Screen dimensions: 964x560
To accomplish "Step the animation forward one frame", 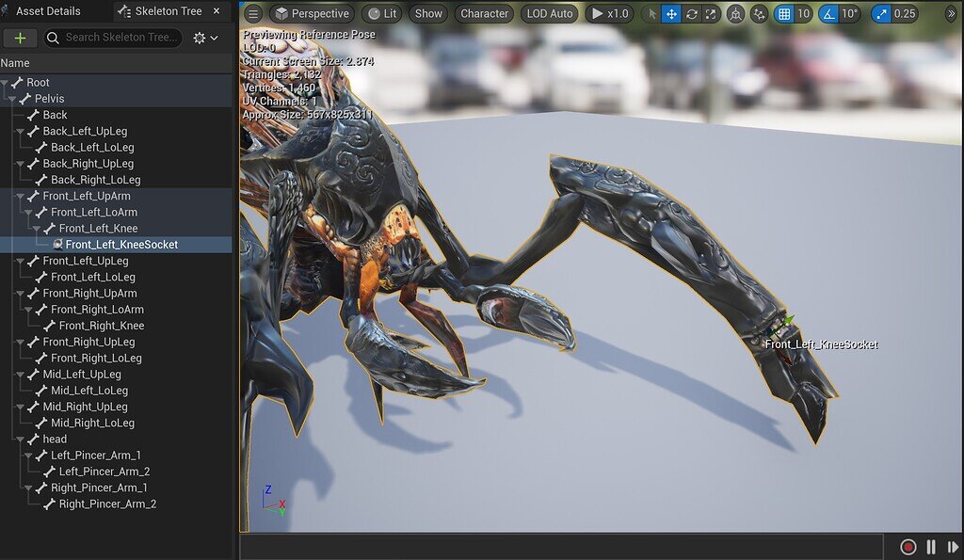I will (953, 547).
